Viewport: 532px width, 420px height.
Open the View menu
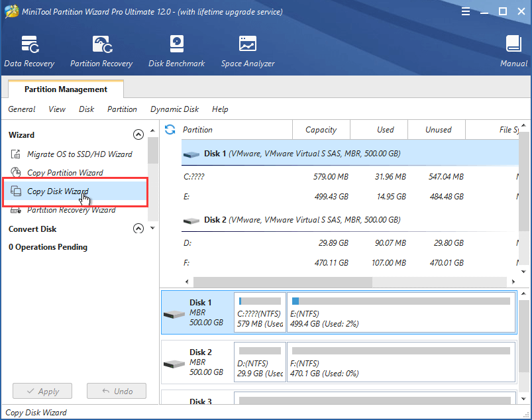pos(57,109)
